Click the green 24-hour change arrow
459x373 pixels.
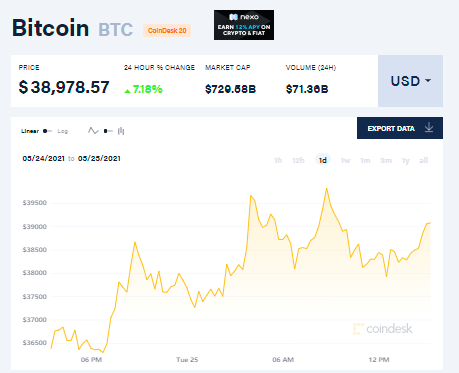[127, 91]
